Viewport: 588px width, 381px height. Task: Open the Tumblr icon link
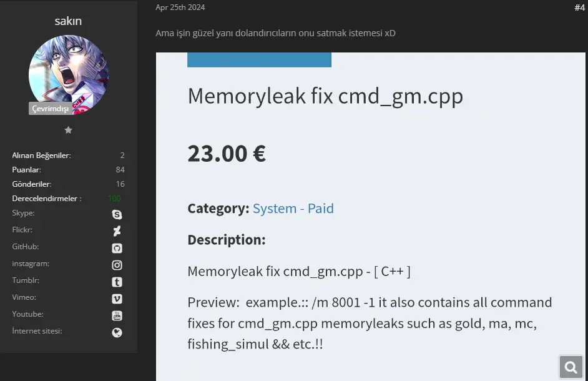coord(117,282)
